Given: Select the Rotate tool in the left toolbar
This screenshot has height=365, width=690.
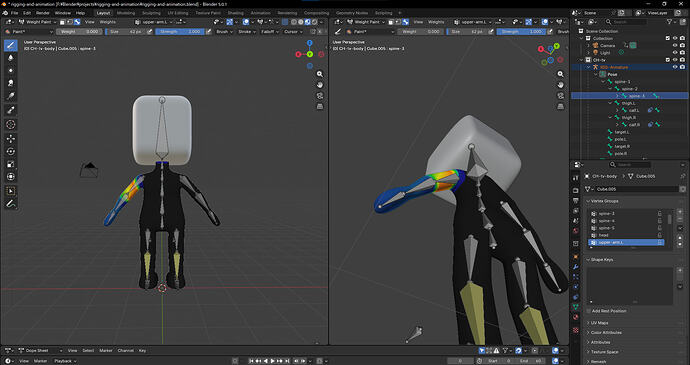Looking at the screenshot, I should 11,151.
